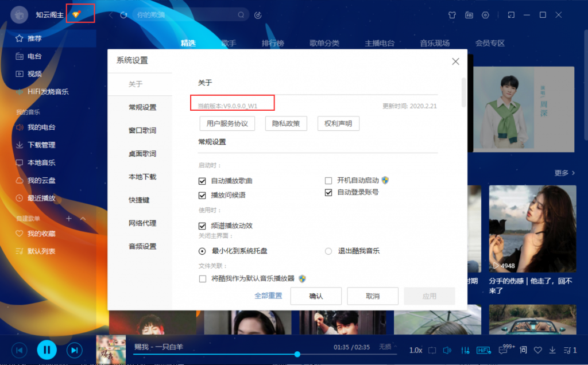Open the FM radio icon in title bar
Screen dimensions: 588x365
(469, 15)
